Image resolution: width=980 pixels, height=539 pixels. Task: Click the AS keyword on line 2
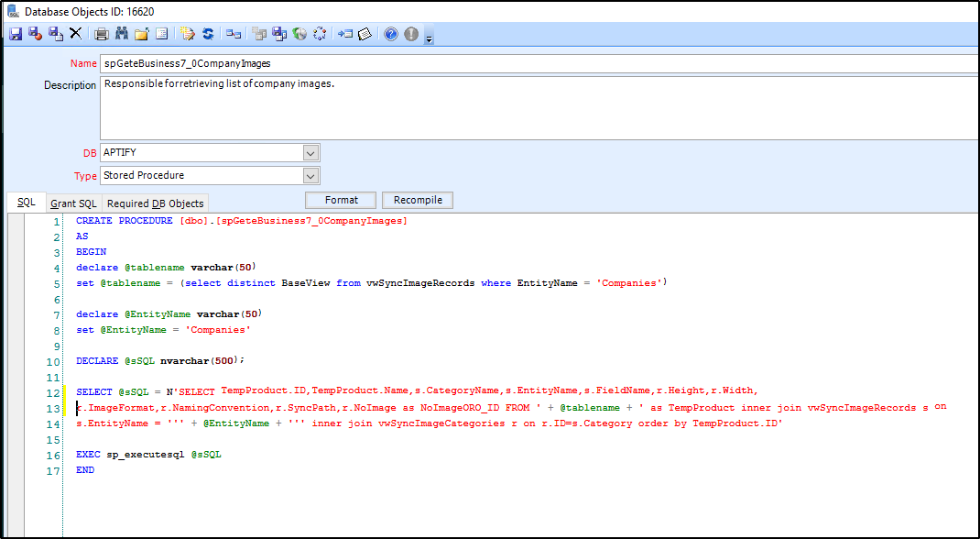(82, 236)
